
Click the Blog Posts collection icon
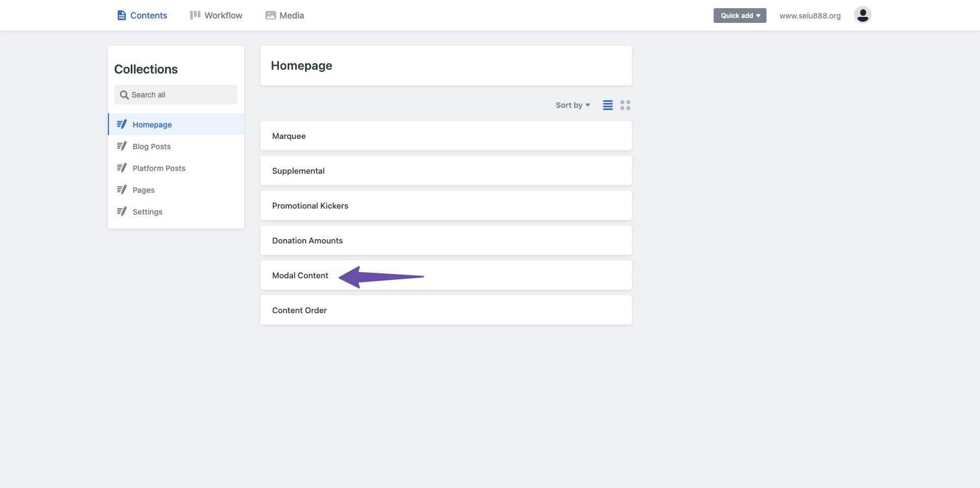121,146
